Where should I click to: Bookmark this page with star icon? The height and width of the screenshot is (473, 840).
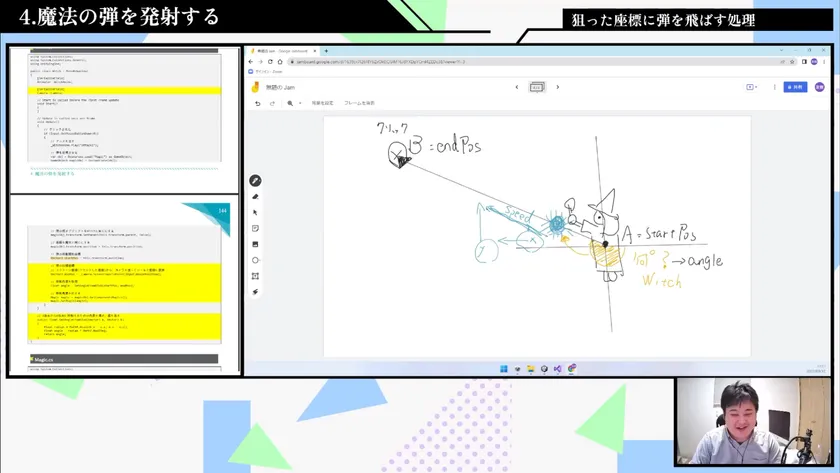tap(792, 62)
